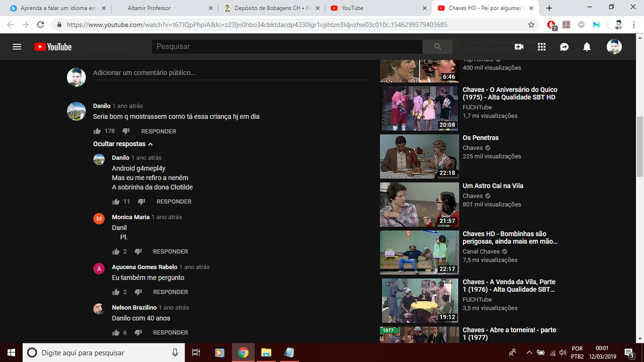Click the search magnifier button
The image size is (644, 362).
coord(438,47)
